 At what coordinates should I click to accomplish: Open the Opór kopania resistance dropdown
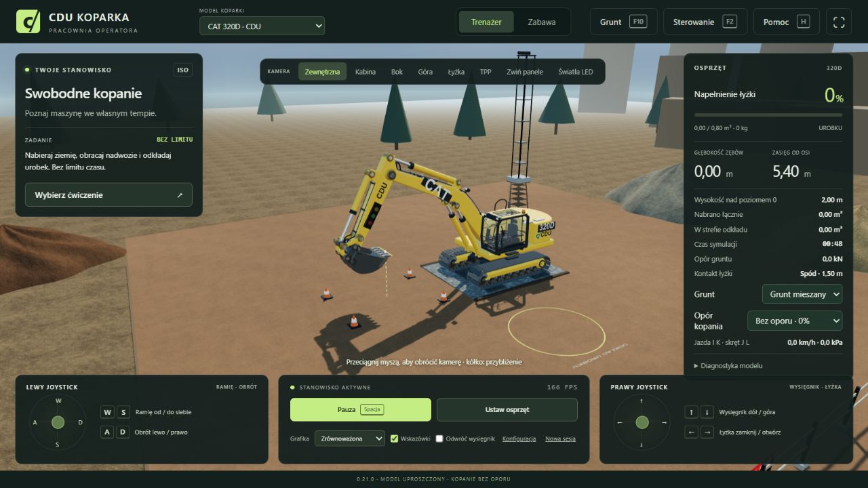(x=795, y=321)
